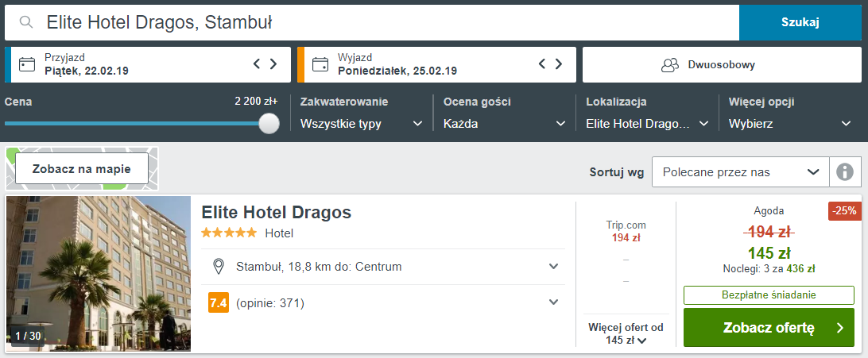Open the Ocena gości dropdown
Screen dimensions: 868x358
(x=505, y=124)
